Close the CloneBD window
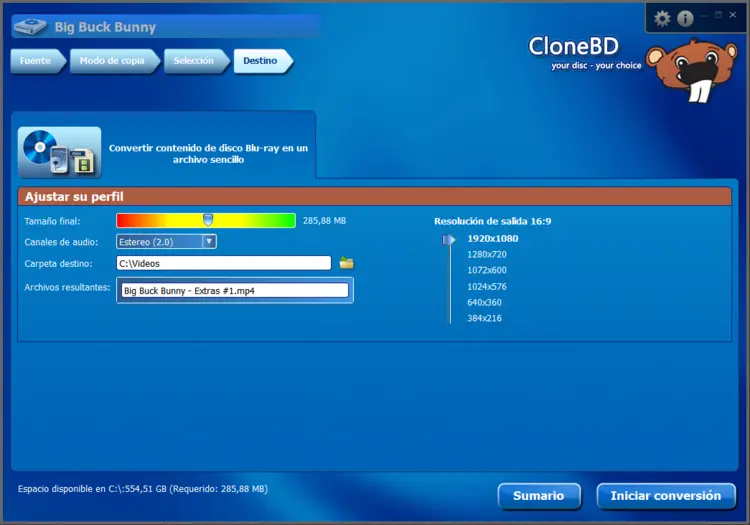This screenshot has width=750, height=525. 733,15
